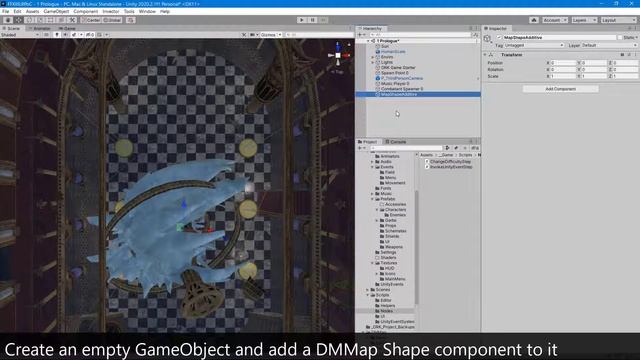Open the InvokeUnityEventStep script asset
The width and height of the screenshot is (640, 360).
pos(449,167)
